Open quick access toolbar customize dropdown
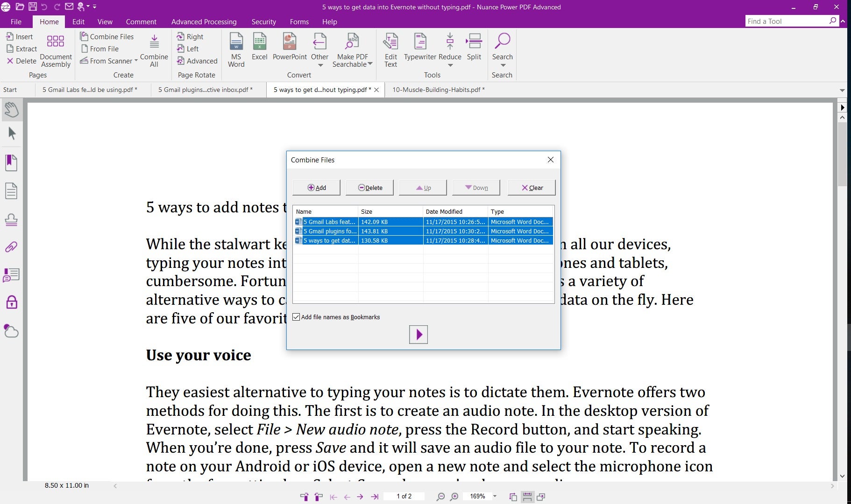This screenshot has height=504, width=851. (x=94, y=7)
